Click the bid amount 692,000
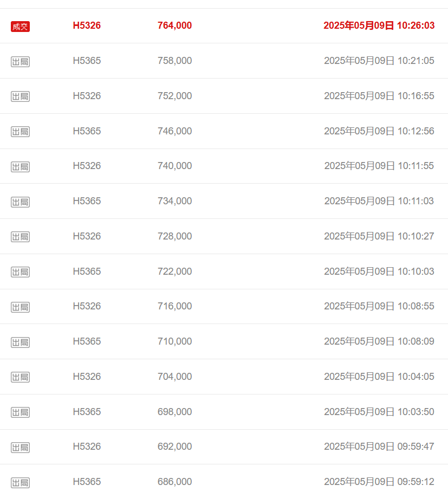Image resolution: width=448 pixels, height=498 pixels. 174,447
